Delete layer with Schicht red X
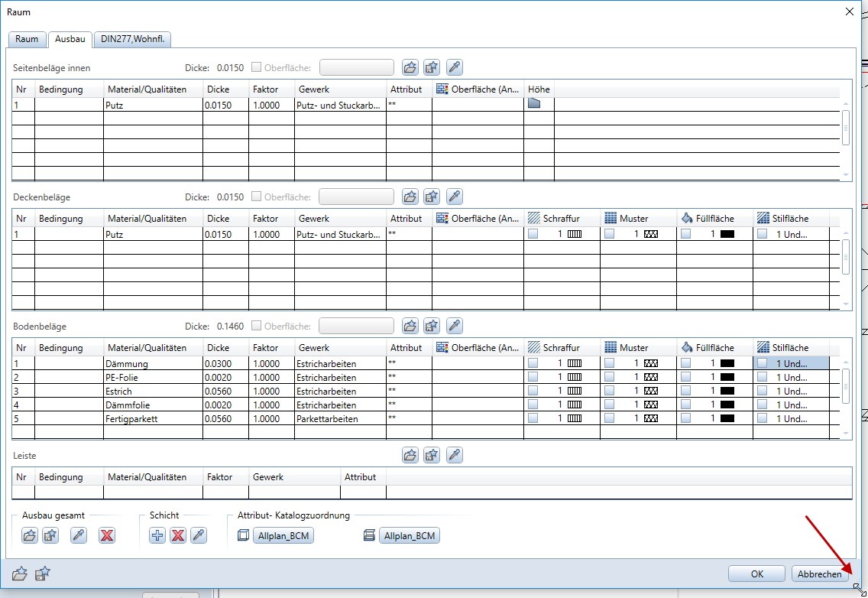This screenshot has height=598, width=868. [178, 535]
